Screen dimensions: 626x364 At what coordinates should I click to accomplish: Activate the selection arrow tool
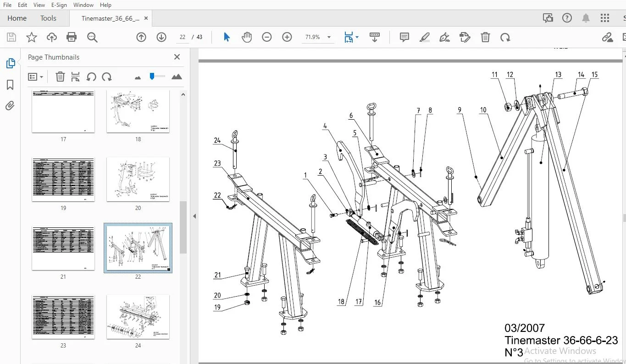click(227, 37)
